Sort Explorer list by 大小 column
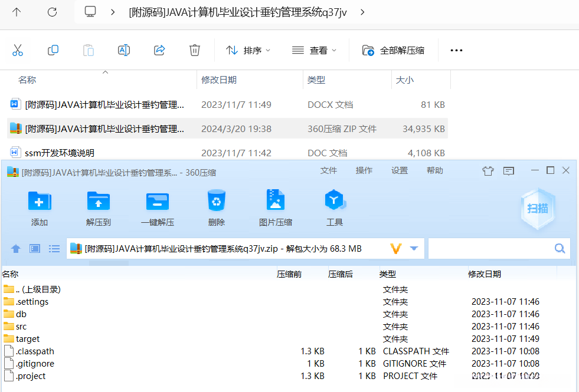This screenshot has height=392, width=579. click(x=405, y=80)
